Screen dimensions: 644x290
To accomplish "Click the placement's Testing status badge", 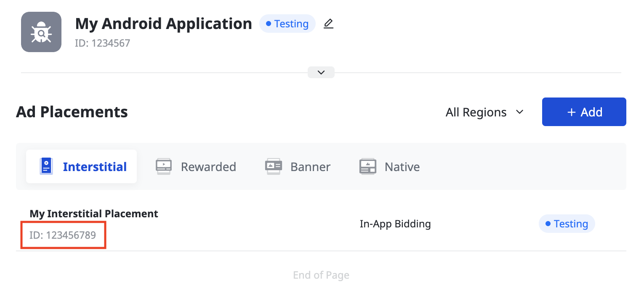I will pyautogui.click(x=567, y=224).
